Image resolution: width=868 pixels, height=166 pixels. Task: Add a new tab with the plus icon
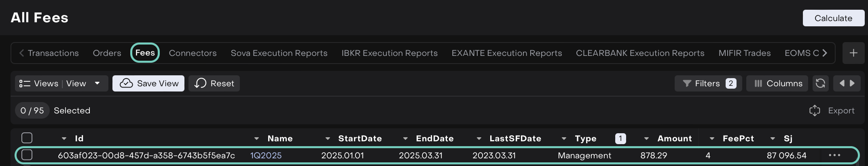point(853,53)
